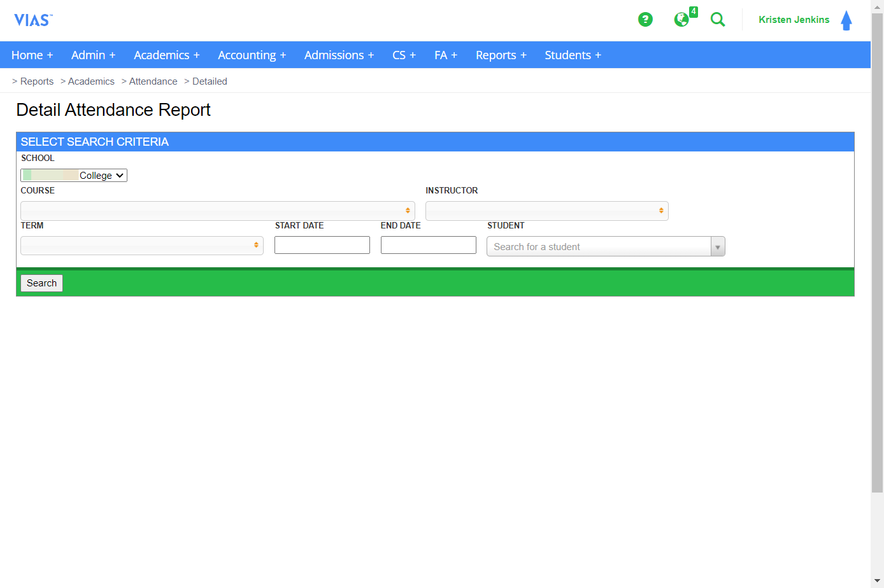The height and width of the screenshot is (588, 884).
Task: Open the student search dropdown arrow
Action: [718, 246]
